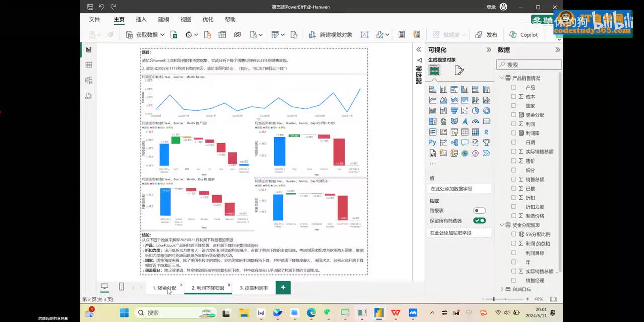Switch to the 视图 ribbon tab
The height and width of the screenshot is (322, 644).
186,19
